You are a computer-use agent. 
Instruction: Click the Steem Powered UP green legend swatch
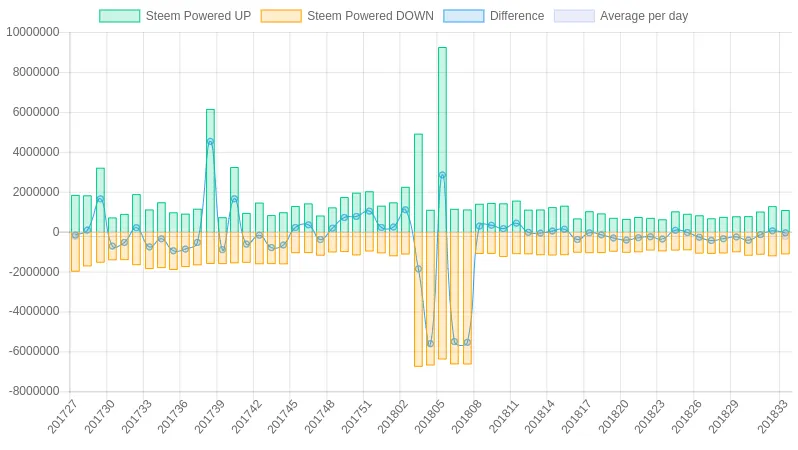coord(120,16)
